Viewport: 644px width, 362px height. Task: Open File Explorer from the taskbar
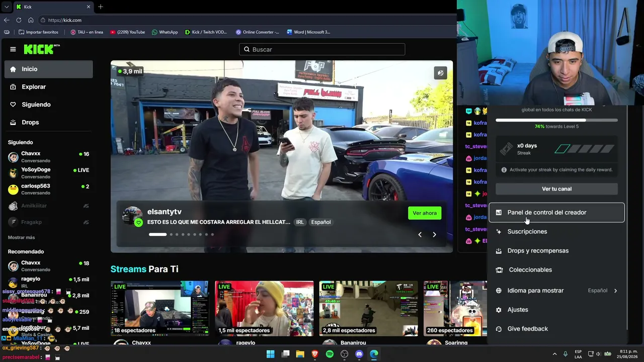pos(300,354)
